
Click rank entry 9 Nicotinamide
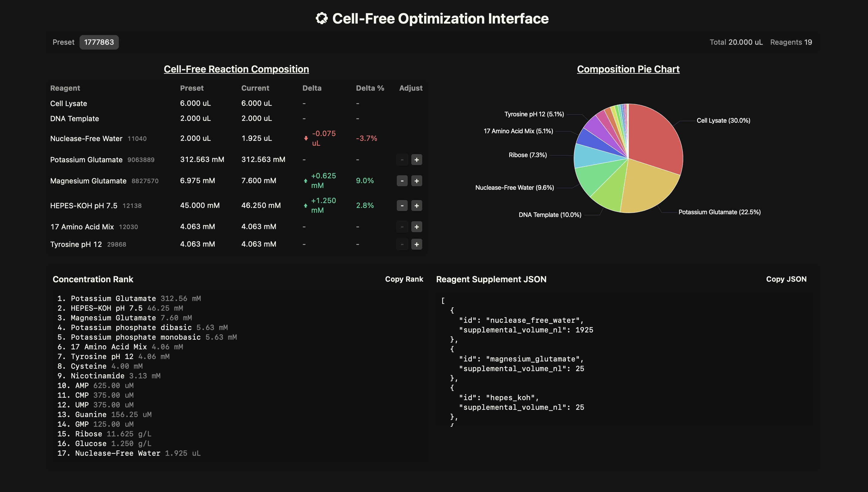point(109,376)
